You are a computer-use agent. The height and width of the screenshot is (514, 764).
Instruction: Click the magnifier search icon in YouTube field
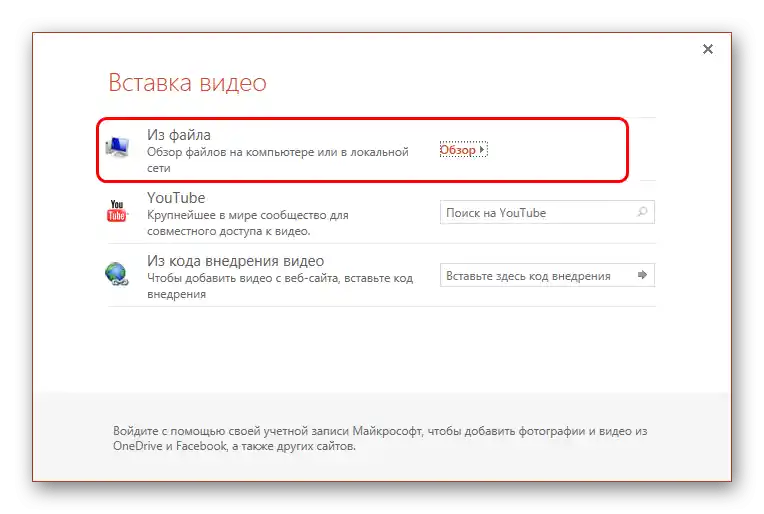pos(642,212)
